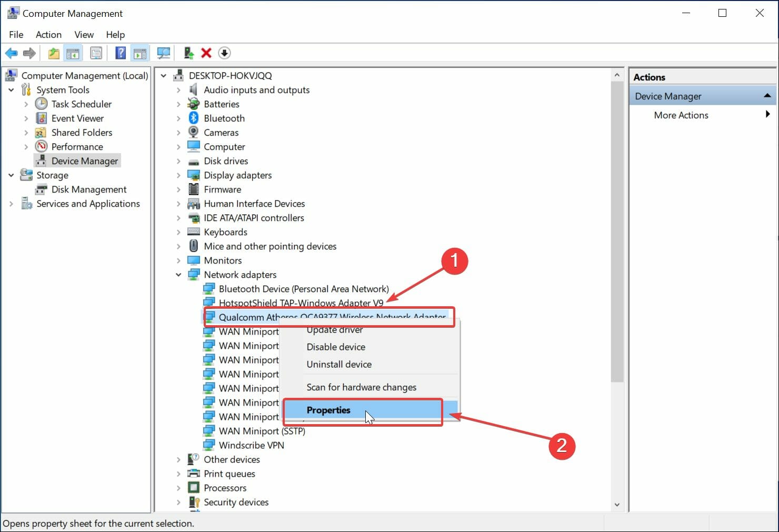Viewport: 779px width, 532px height.
Task: Expand the Shared Folders arrow
Action: tap(26, 133)
